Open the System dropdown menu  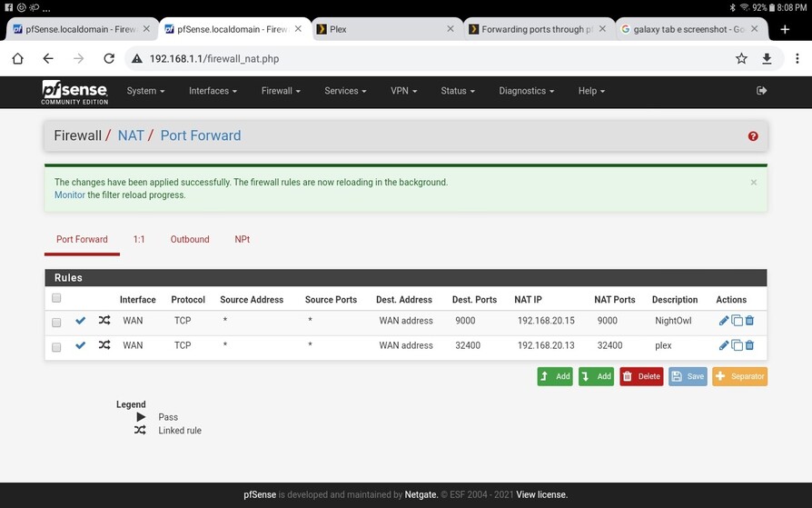click(145, 91)
